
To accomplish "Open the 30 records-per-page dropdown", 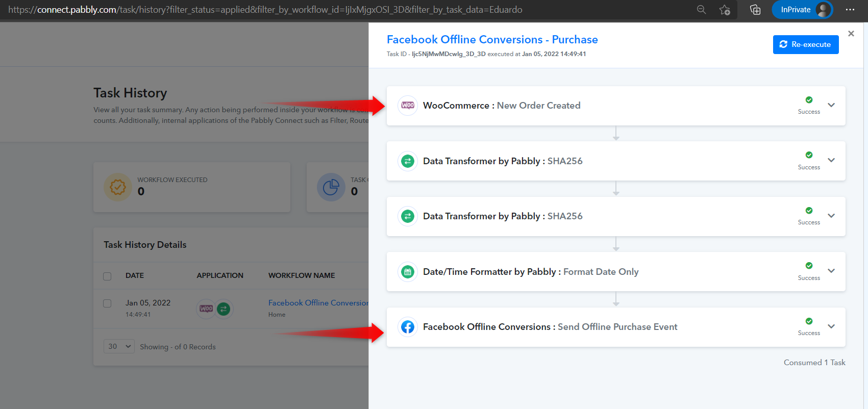I will coord(119,346).
